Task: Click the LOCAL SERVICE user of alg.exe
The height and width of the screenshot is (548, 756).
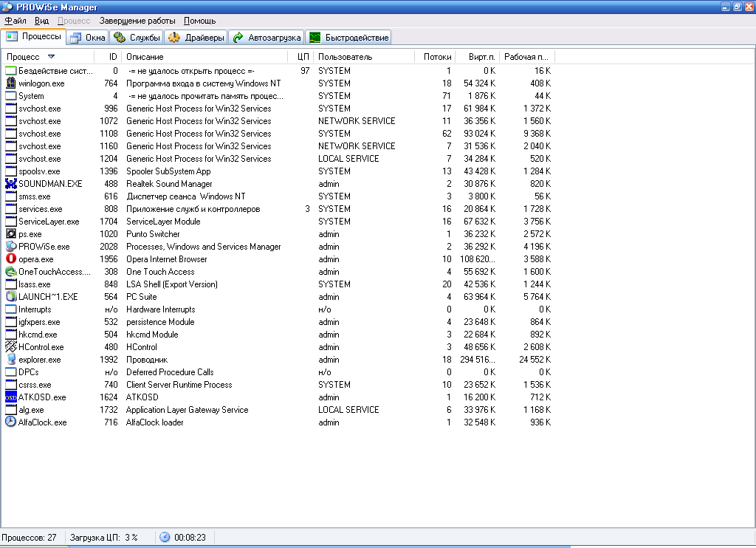Action: pos(348,410)
